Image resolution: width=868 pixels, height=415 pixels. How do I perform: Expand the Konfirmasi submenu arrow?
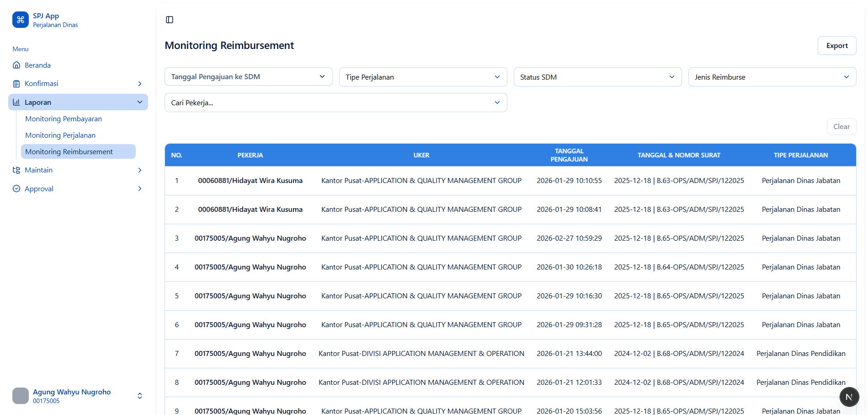tap(140, 84)
